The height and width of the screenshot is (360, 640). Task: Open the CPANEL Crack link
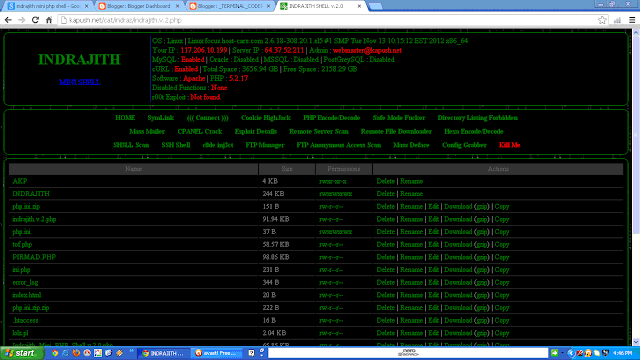coord(200,131)
